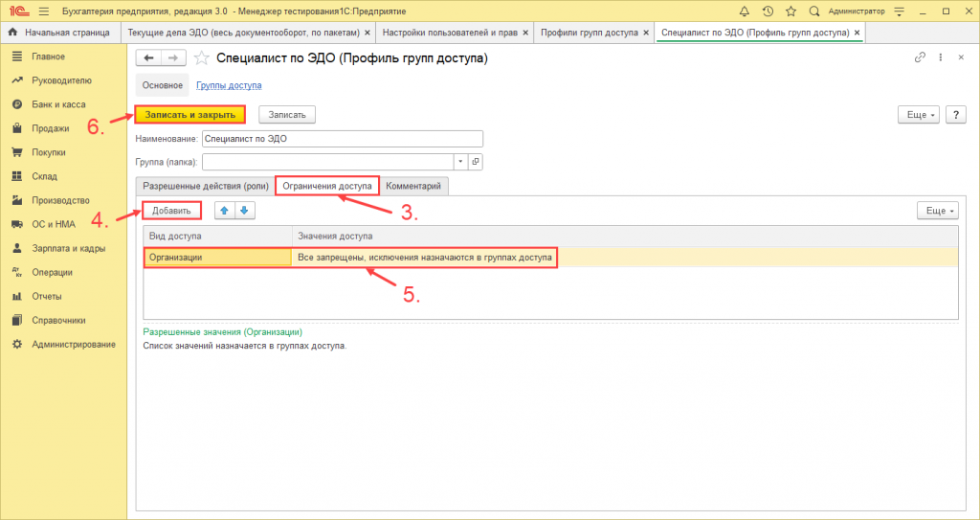980x520 pixels.
Task: Open form's three-dot menu
Action: point(940,57)
